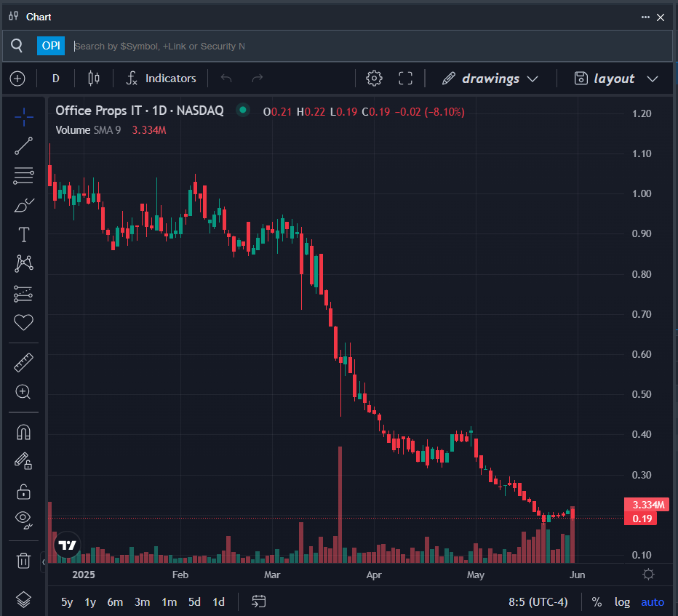
Task: Open the Chart panel more options menu
Action: pyautogui.click(x=645, y=17)
